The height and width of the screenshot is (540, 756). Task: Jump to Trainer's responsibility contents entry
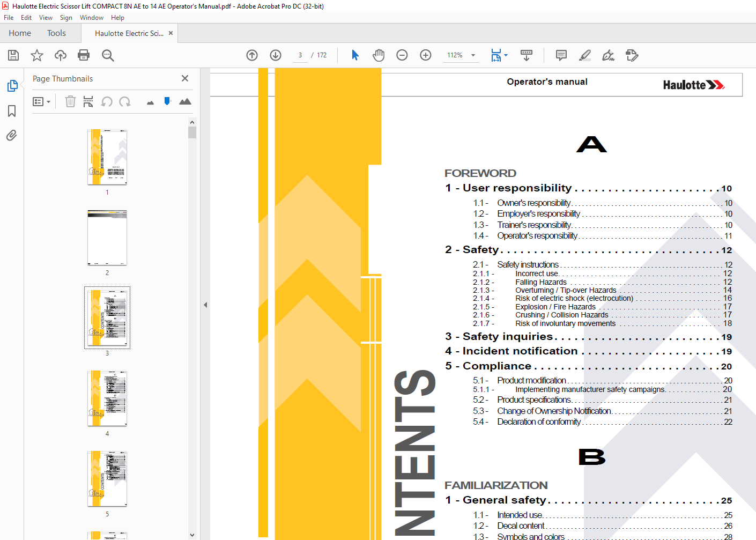603,225
